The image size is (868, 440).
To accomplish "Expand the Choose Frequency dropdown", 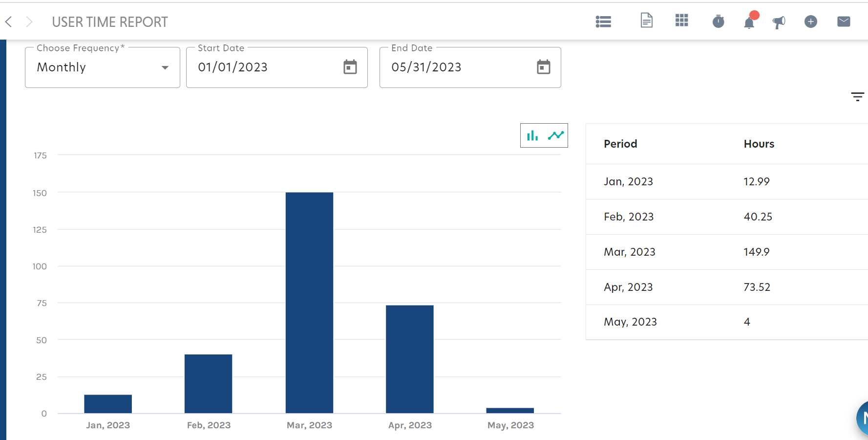I will click(x=103, y=67).
